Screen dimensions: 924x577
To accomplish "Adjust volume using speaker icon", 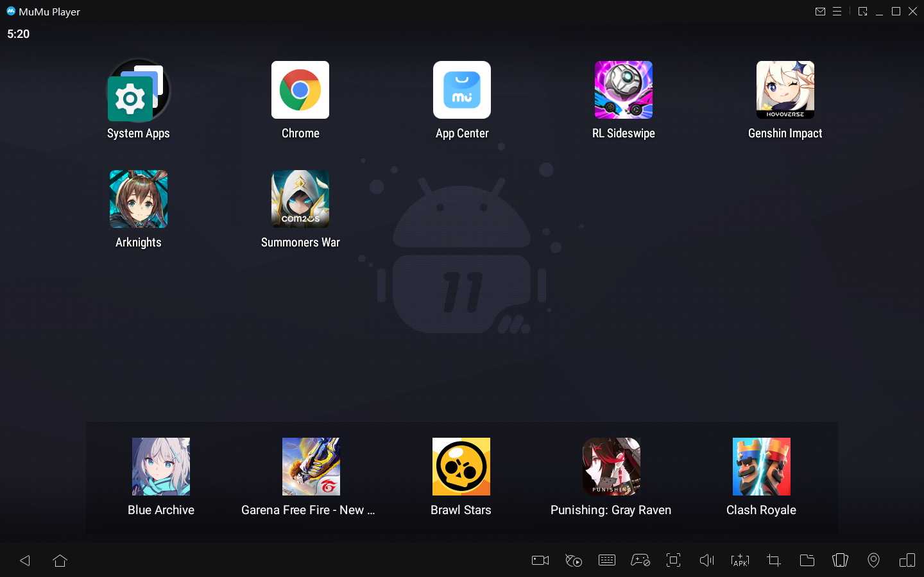I will [707, 560].
